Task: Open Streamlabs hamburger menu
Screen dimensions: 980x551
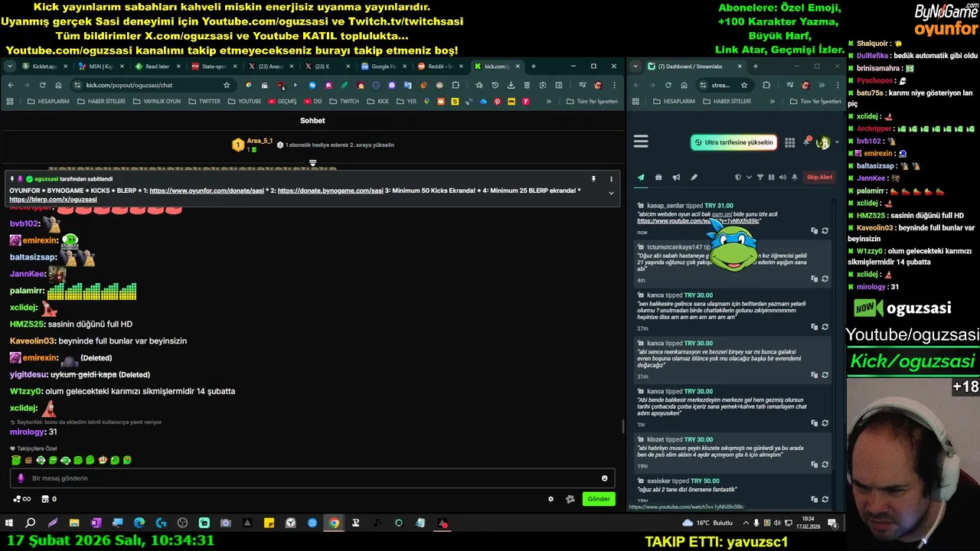Action: [x=641, y=142]
